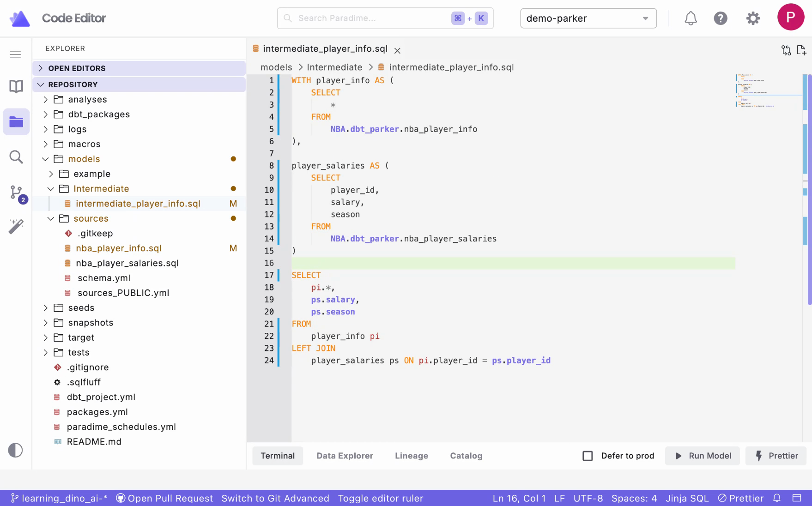Image resolution: width=812 pixels, height=506 pixels.
Task: Expand the OPEN EDITORS section
Action: pyautogui.click(x=139, y=68)
